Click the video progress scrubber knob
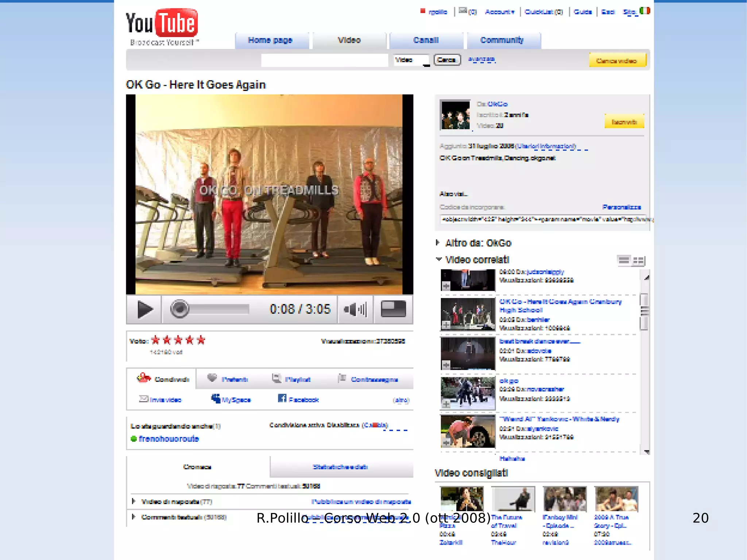This screenshot has width=747, height=560. tap(179, 309)
